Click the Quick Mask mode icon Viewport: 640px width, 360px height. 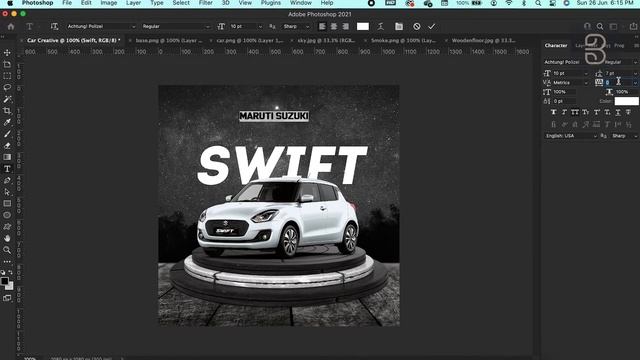pyautogui.click(x=7, y=298)
